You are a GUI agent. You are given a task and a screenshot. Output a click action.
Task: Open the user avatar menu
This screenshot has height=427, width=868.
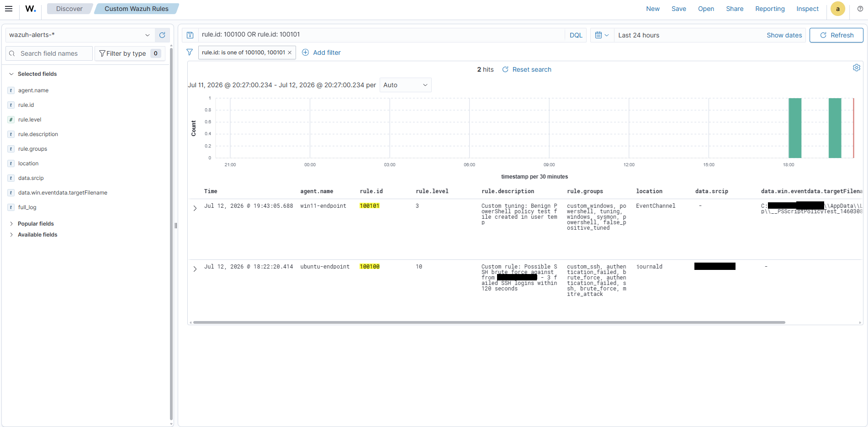coord(838,9)
